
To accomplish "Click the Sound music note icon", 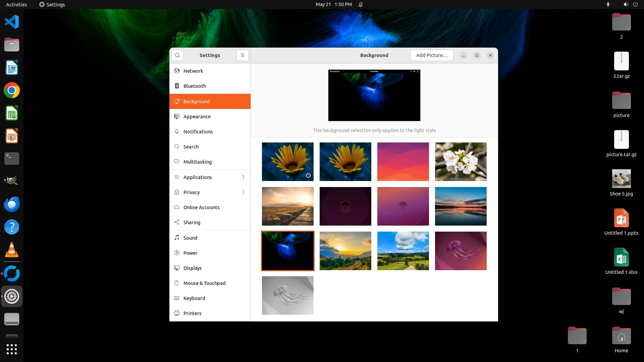I will pos(177,238).
